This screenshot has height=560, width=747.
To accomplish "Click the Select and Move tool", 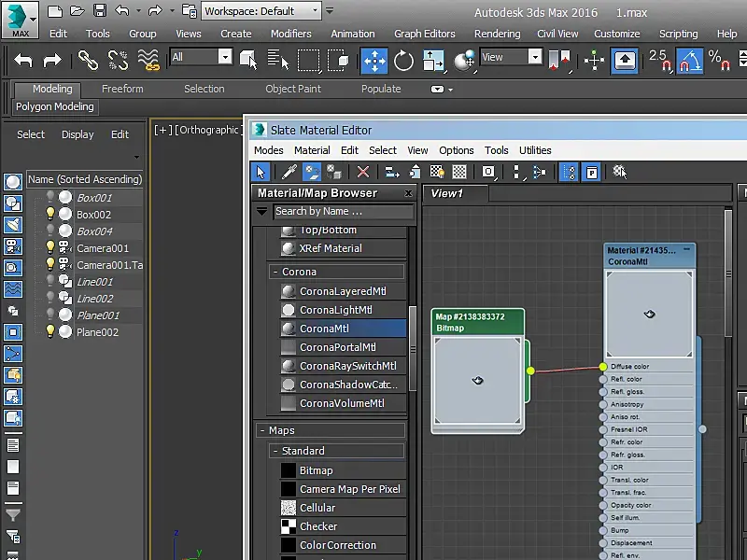I will pos(374,61).
